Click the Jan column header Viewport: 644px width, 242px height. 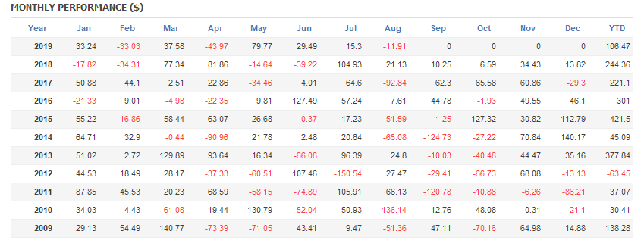[x=84, y=28]
